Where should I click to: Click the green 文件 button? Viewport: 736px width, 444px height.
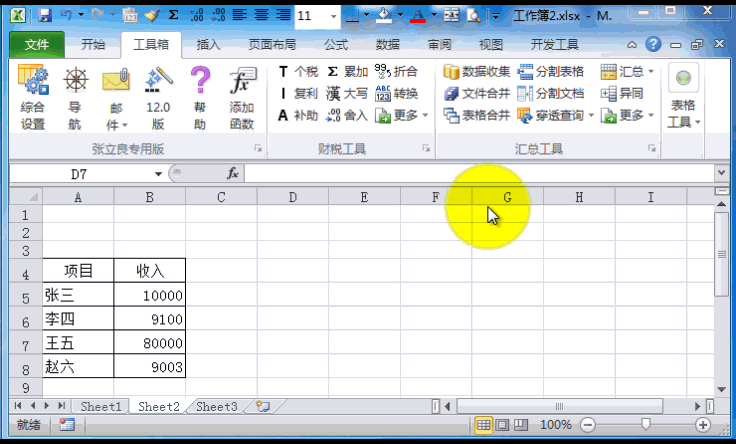tap(37, 45)
